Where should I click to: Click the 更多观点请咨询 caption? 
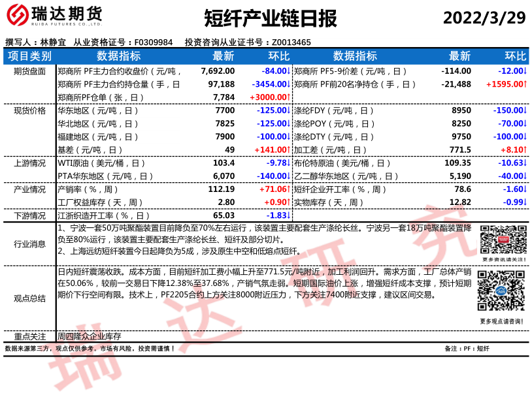tap(501, 321)
